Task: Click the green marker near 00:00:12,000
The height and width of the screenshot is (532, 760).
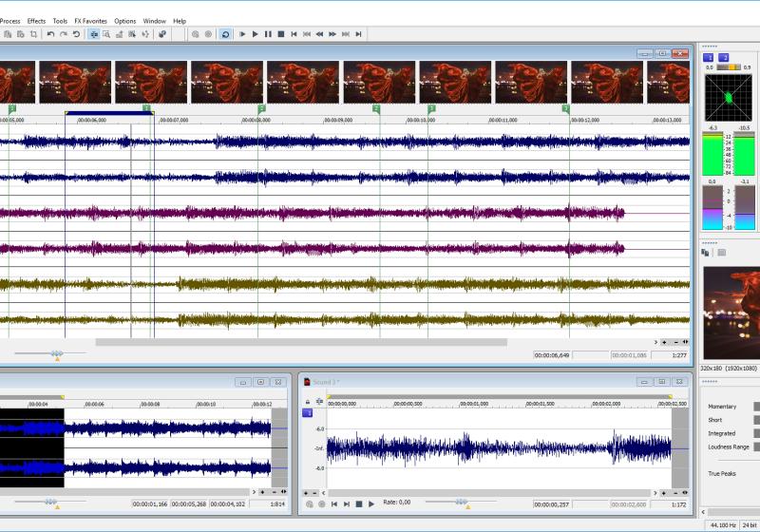Action: [566, 109]
